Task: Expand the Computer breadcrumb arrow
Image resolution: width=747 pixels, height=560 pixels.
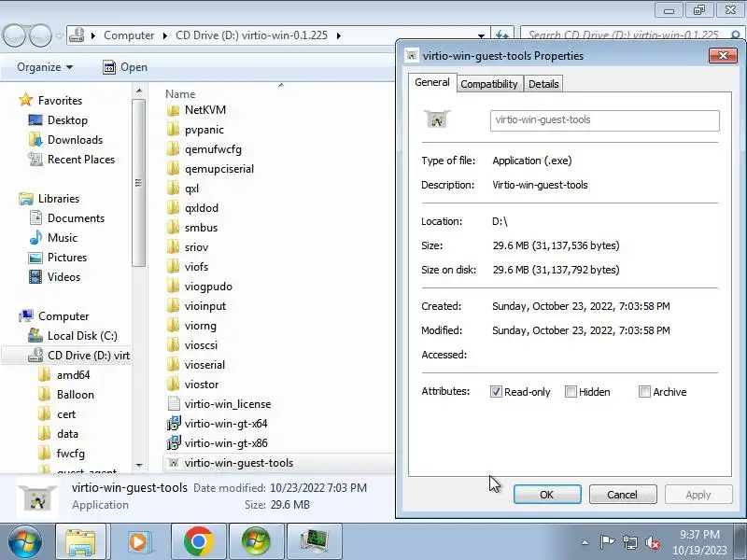Action: (165, 35)
